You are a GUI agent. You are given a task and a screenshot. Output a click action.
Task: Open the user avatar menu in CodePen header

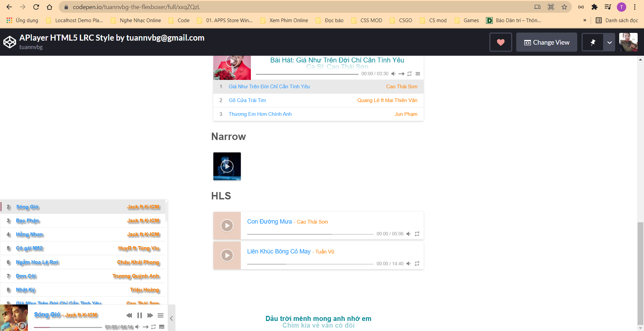pos(628,42)
